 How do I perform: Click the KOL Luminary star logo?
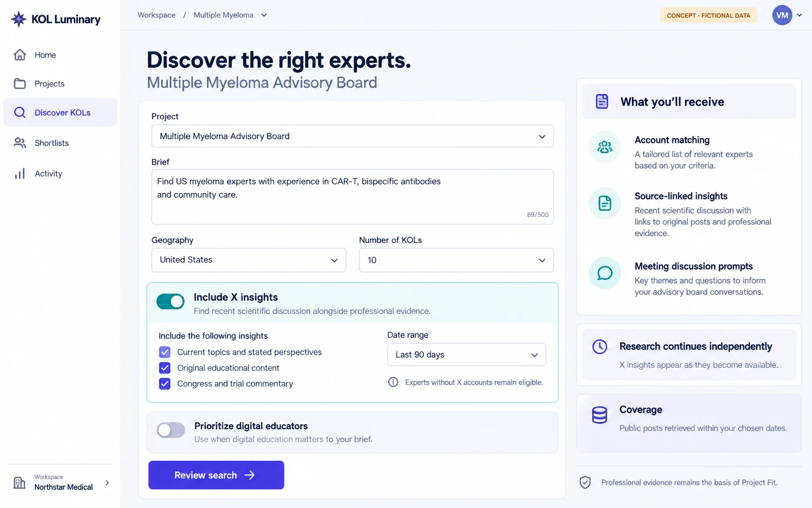[19, 19]
